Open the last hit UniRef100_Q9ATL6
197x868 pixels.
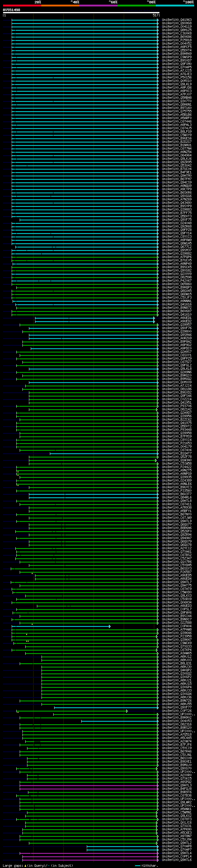(176, 860)
